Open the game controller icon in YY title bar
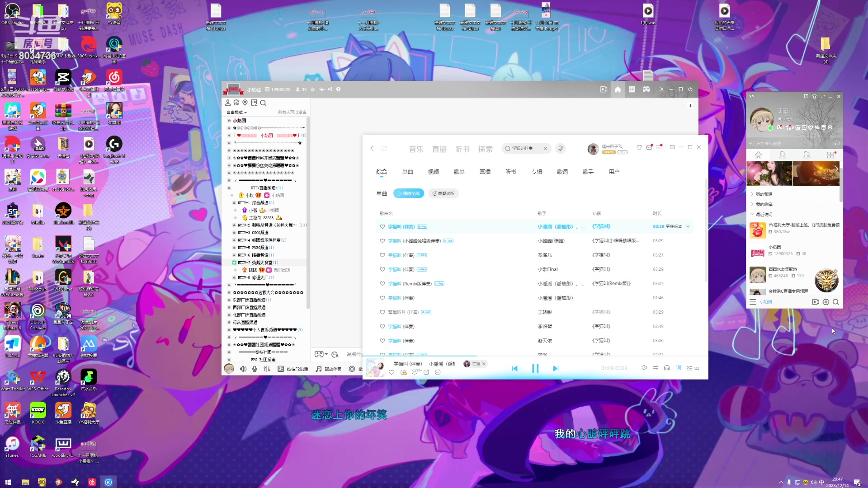The width and height of the screenshot is (868, 488). (x=646, y=89)
